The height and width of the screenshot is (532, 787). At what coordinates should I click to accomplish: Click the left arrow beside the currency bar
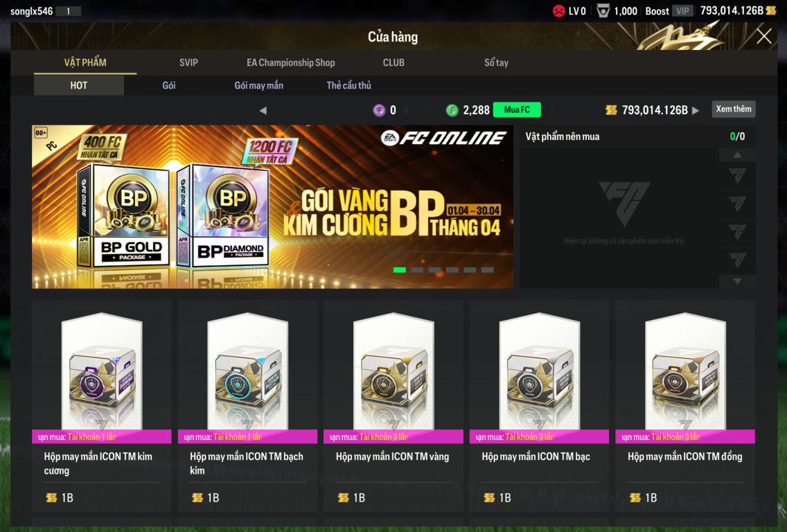click(x=263, y=110)
